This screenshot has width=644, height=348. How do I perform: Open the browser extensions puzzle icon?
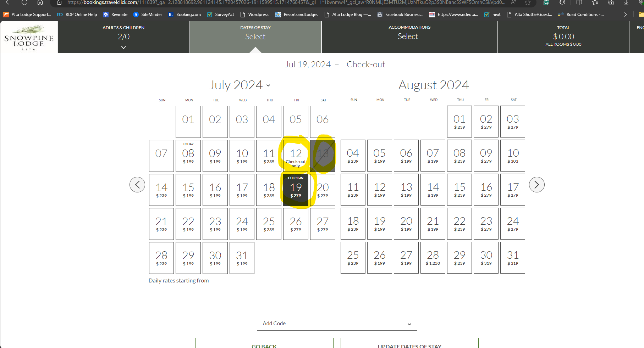[562, 2]
